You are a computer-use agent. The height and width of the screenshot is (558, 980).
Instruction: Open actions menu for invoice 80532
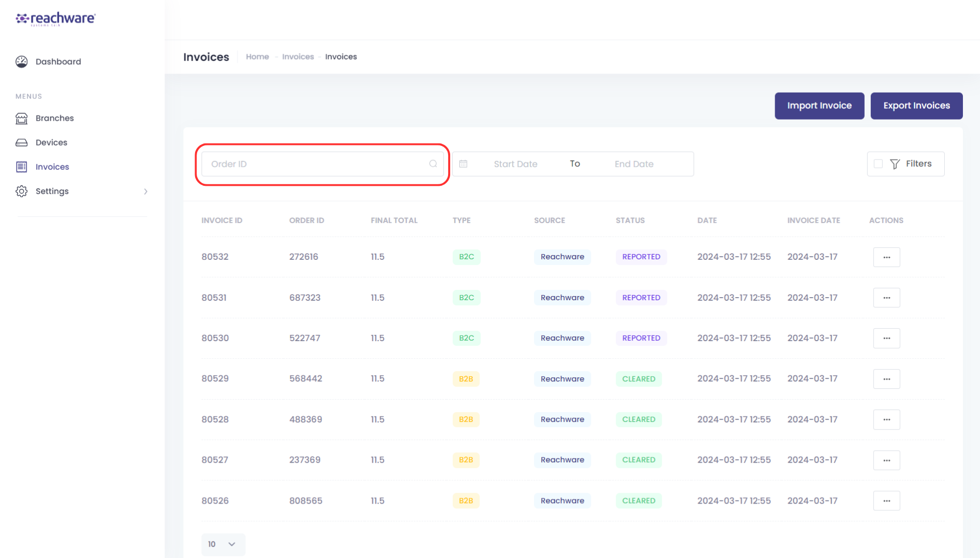(886, 257)
